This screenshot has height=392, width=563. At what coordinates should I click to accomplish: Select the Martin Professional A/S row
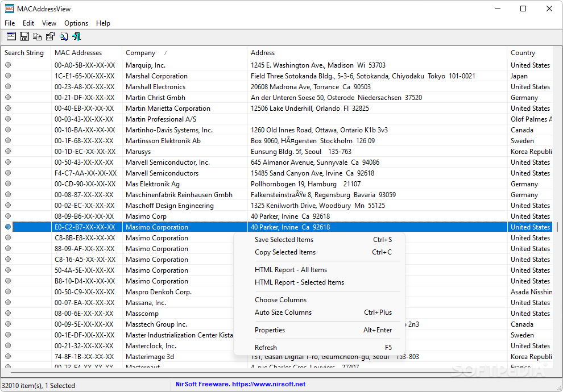pyautogui.click(x=277, y=119)
